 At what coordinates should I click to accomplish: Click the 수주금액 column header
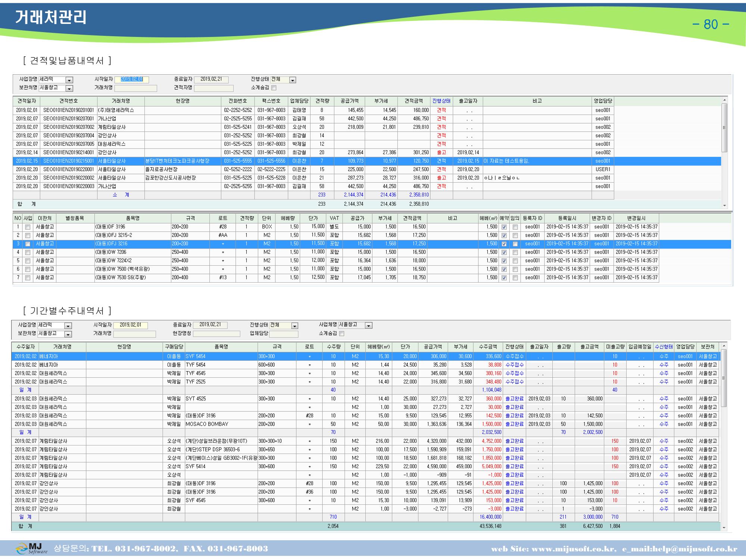click(x=488, y=347)
